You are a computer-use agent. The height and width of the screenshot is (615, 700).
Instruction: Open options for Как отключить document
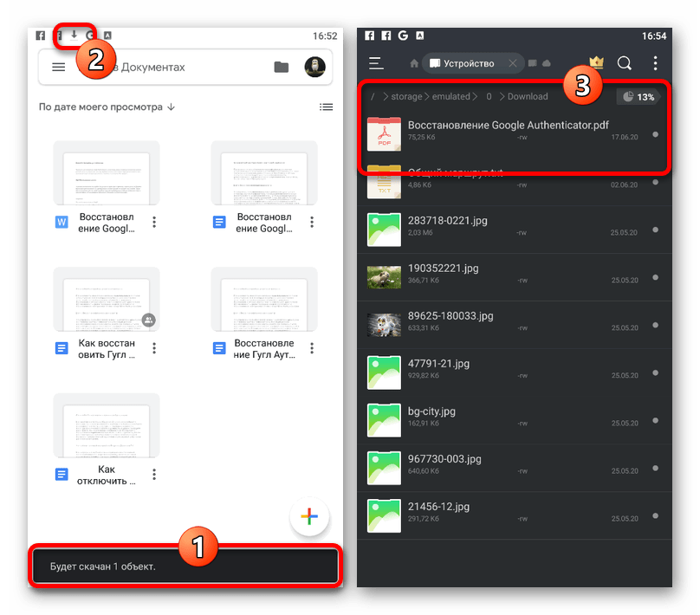(x=154, y=475)
